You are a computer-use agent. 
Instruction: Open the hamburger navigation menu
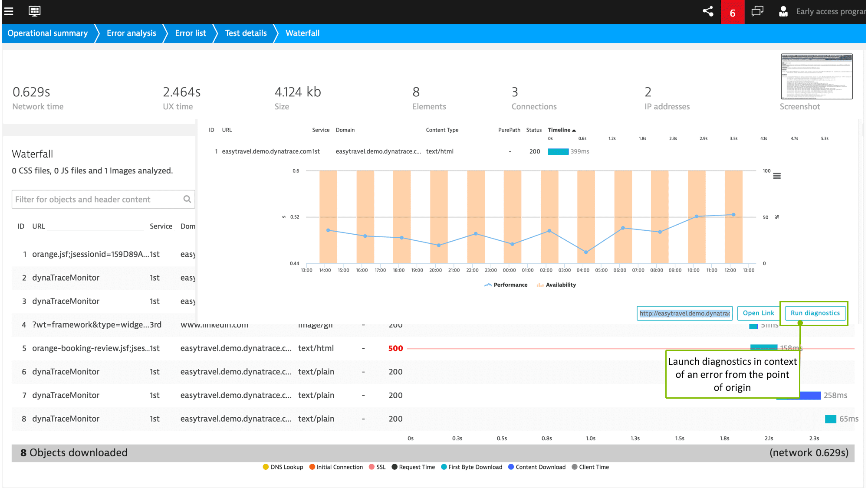(x=9, y=11)
